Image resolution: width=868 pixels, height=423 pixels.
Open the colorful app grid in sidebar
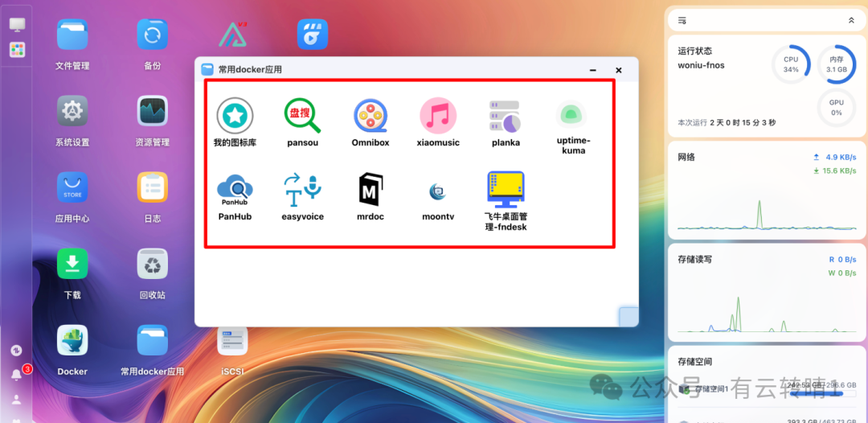(x=17, y=50)
